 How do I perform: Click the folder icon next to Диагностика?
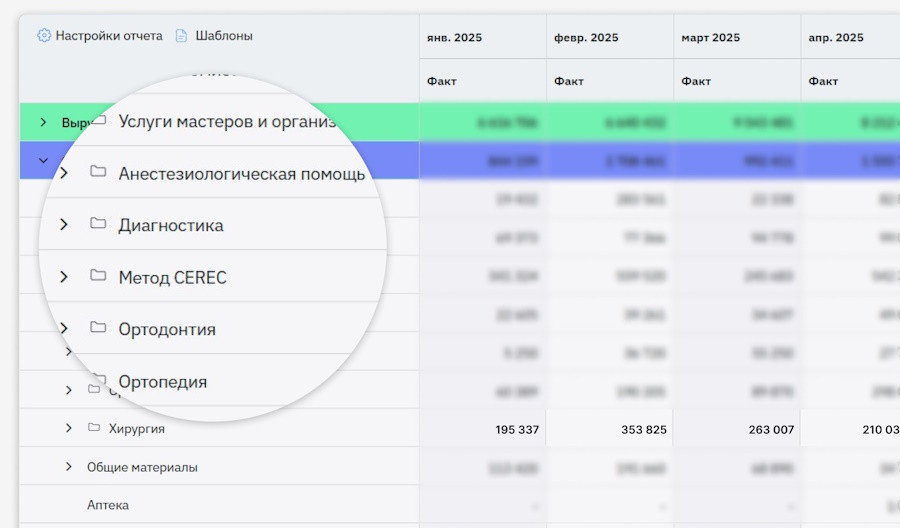(x=98, y=224)
